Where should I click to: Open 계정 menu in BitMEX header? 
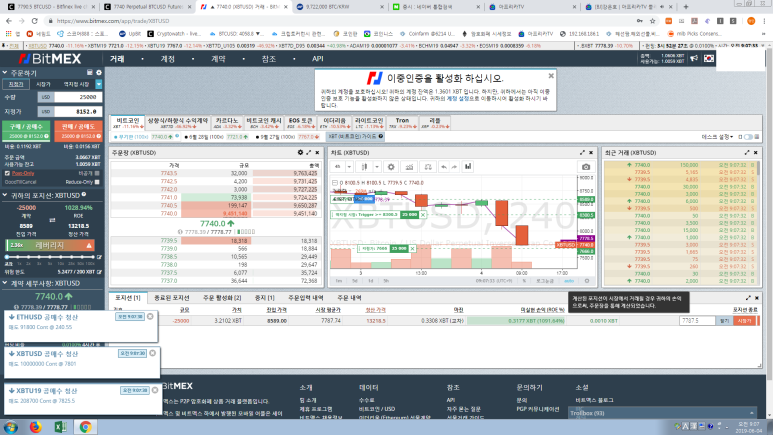click(168, 59)
